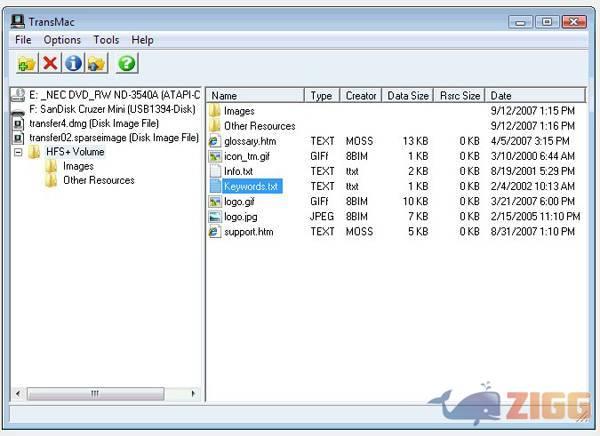
Task: Click icon_tm.gif image file icon
Action: pos(215,156)
